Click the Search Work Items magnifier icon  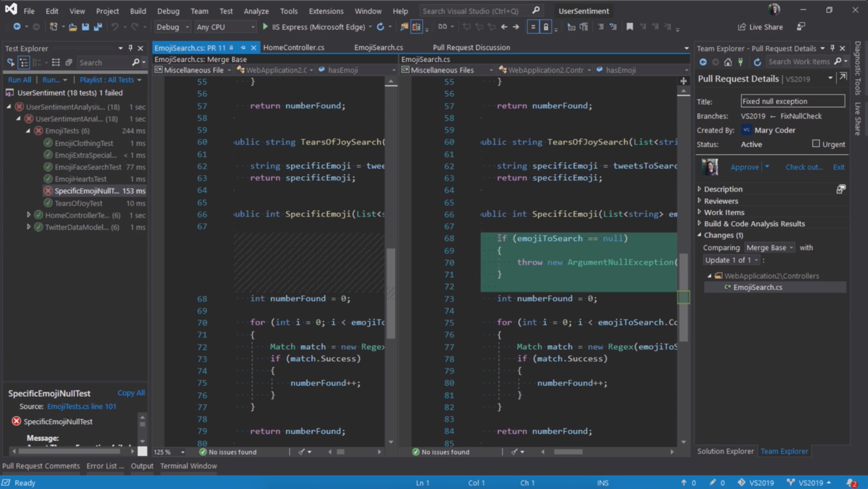pyautogui.click(x=837, y=61)
